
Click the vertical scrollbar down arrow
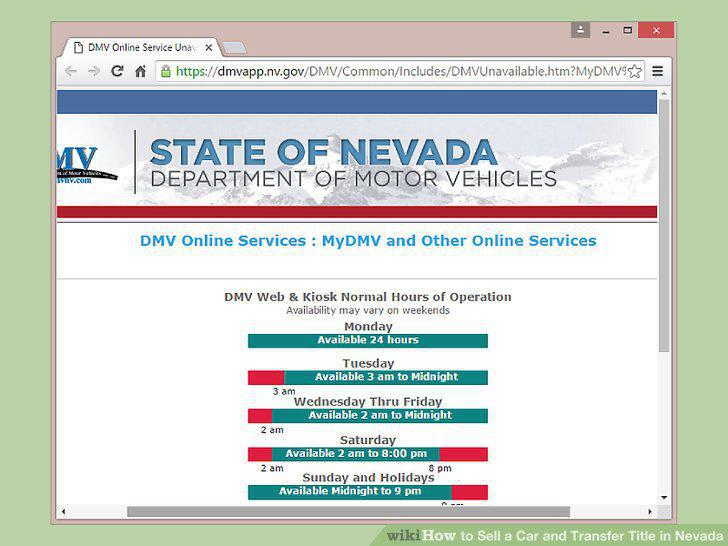[x=664, y=497]
